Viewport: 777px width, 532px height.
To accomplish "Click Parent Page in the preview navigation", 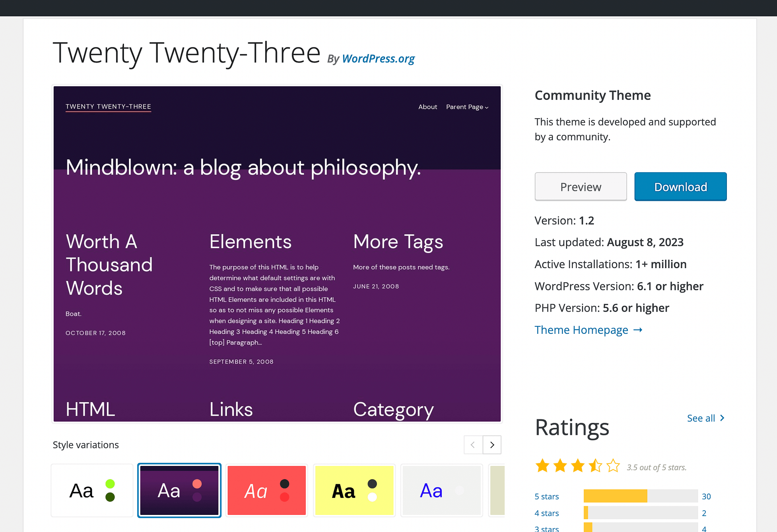I will (465, 107).
